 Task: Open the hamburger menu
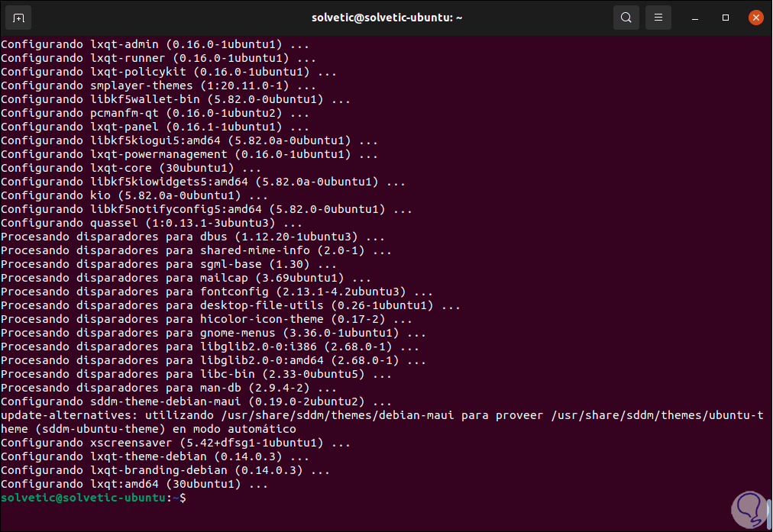pos(658,18)
